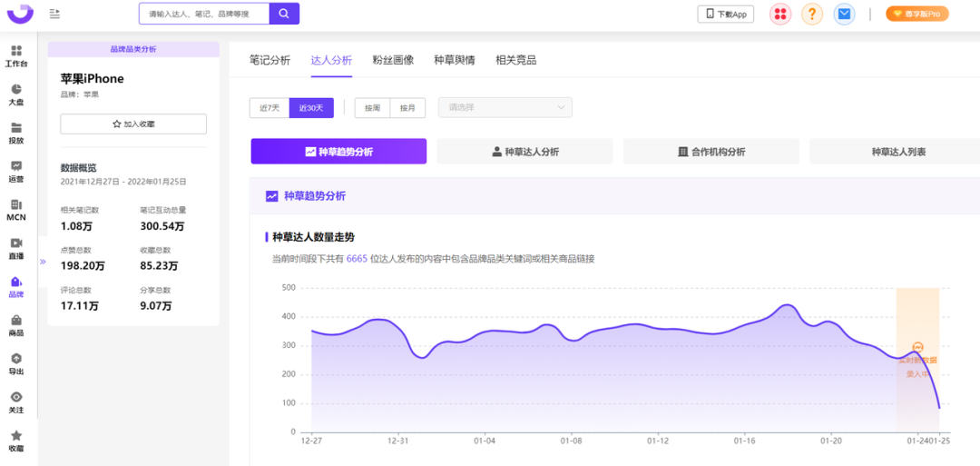This screenshot has width=980, height=466.
Task: Open the red apps grid icon
Action: tap(780, 14)
